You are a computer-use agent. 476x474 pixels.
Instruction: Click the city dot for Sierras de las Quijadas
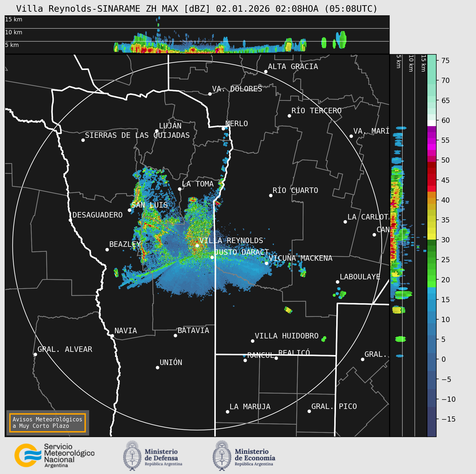coord(83,140)
